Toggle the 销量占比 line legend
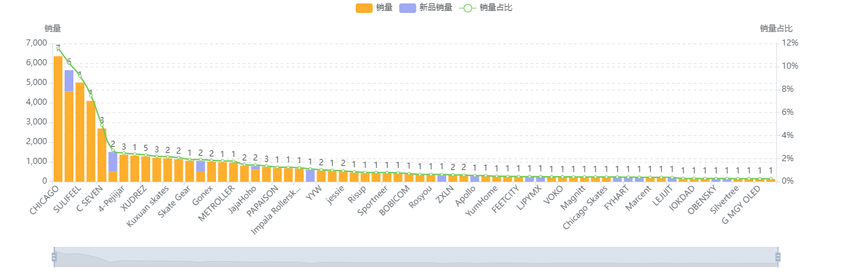Screen dimensions: 868x272 coord(486,8)
